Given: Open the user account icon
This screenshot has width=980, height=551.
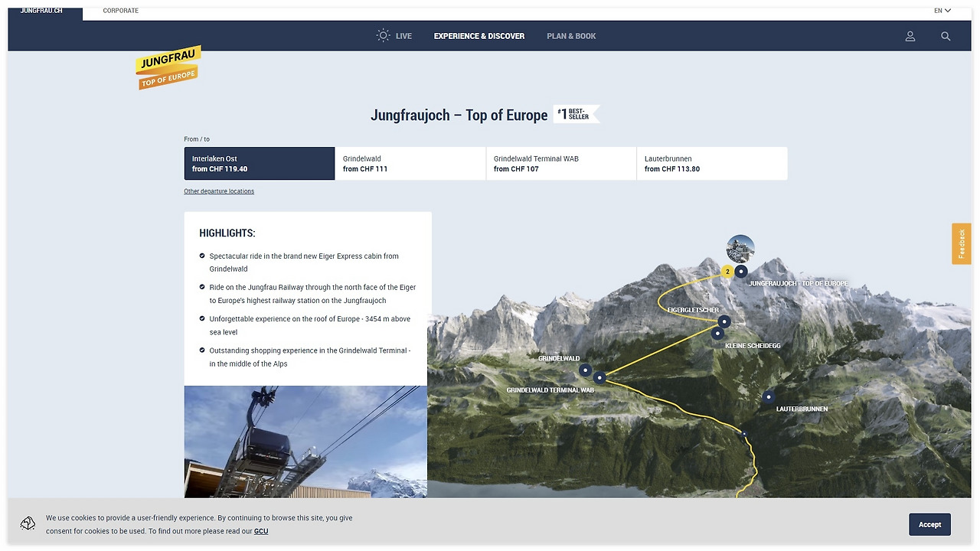Looking at the screenshot, I should [x=910, y=36].
